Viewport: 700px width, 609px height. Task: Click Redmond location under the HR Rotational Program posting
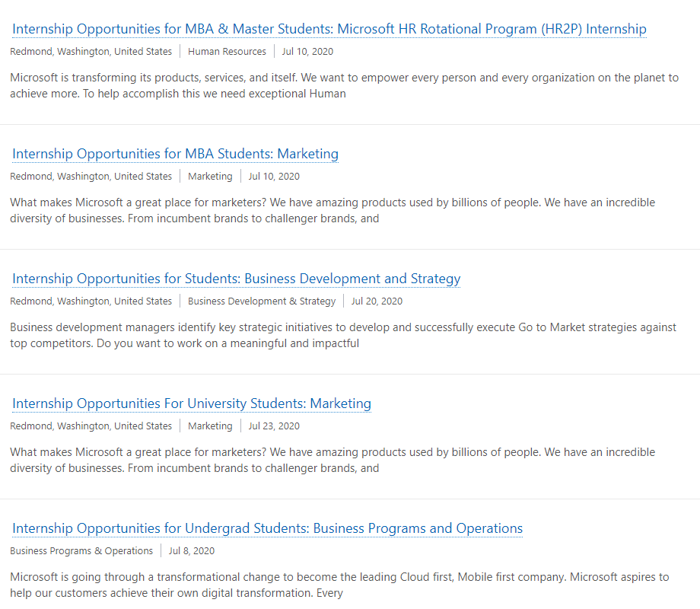tap(91, 52)
